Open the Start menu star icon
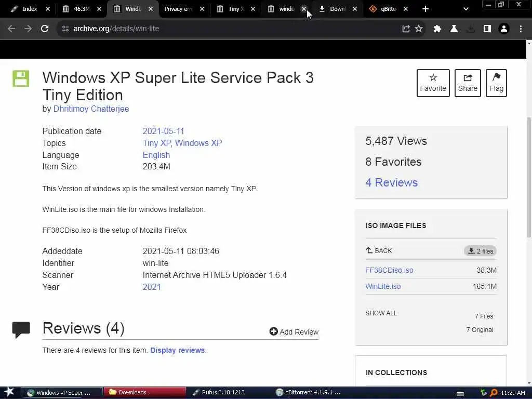Viewport: 532px width, 399px height. pyautogui.click(x=9, y=392)
